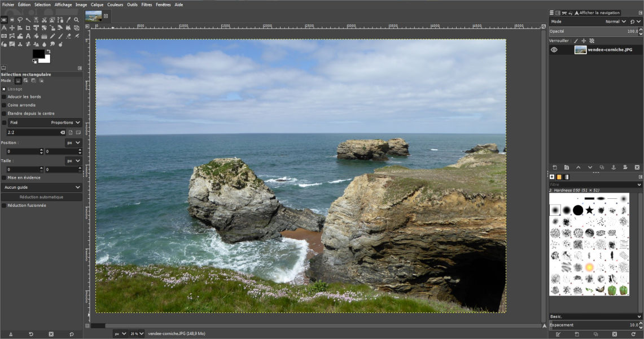Open the 25 % zoom dropdown

tap(137, 334)
